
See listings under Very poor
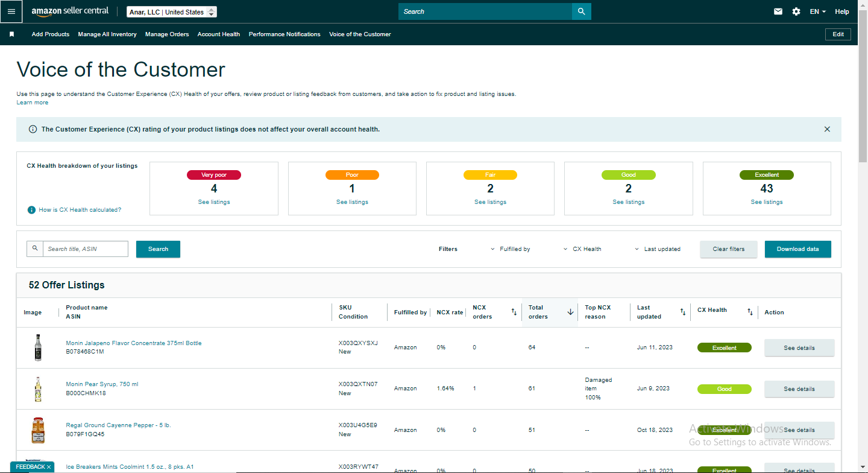tap(214, 202)
